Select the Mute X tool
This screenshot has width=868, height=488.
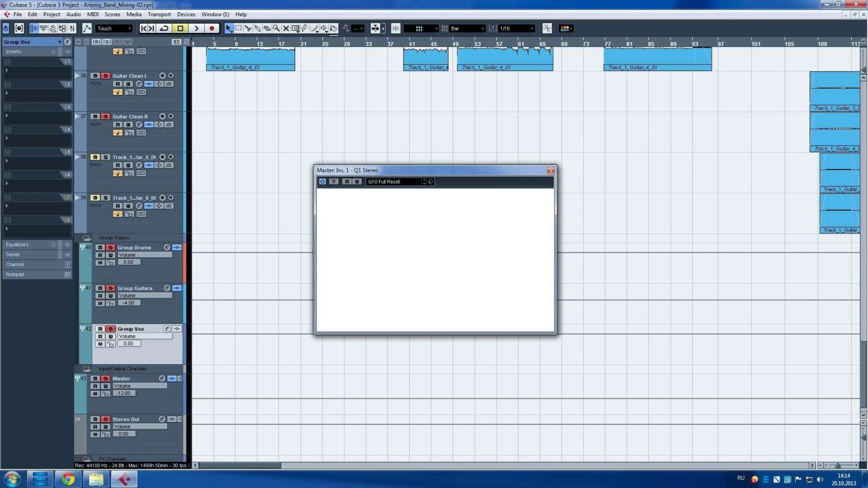[286, 28]
